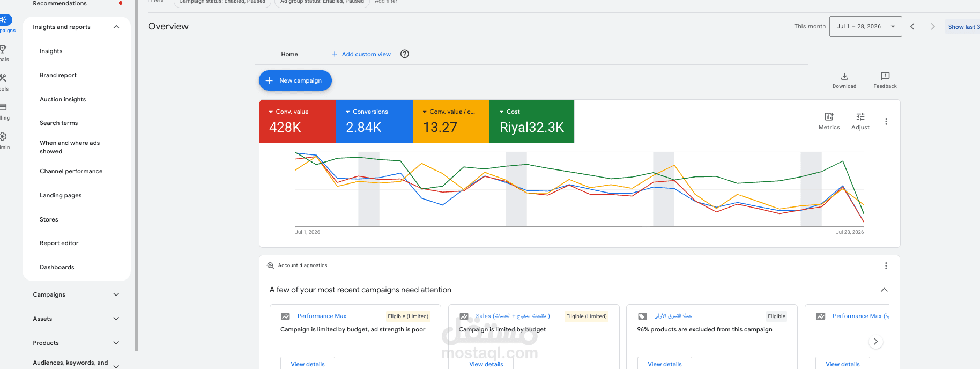Click the Add custom view link
The width and height of the screenshot is (980, 369).
pyautogui.click(x=366, y=54)
